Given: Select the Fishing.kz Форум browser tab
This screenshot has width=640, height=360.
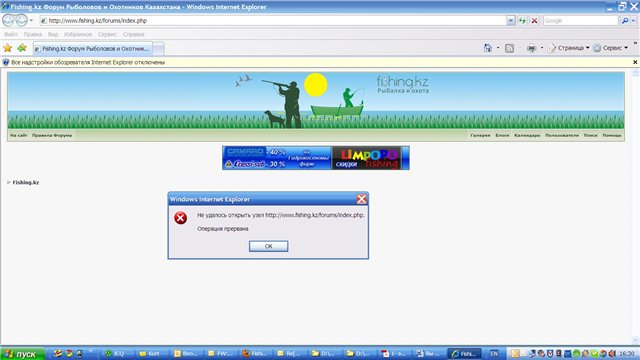Looking at the screenshot, I should pos(93,49).
